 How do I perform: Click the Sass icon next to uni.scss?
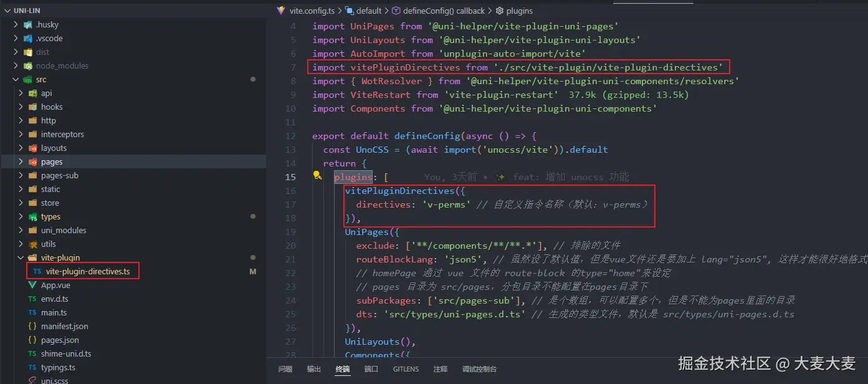(x=31, y=381)
